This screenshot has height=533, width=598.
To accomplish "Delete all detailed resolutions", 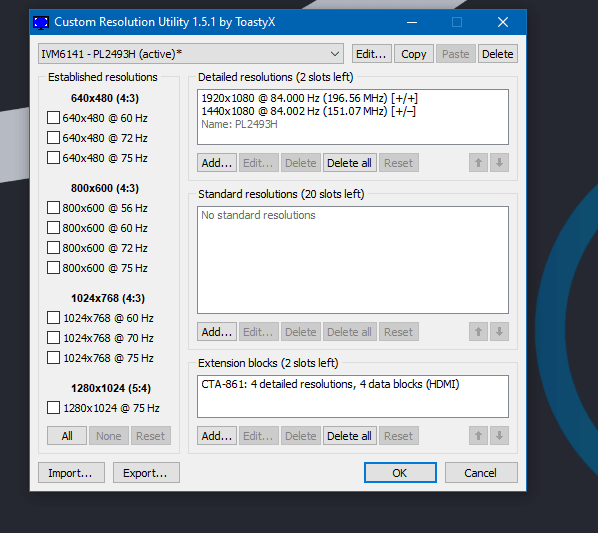I will point(350,163).
